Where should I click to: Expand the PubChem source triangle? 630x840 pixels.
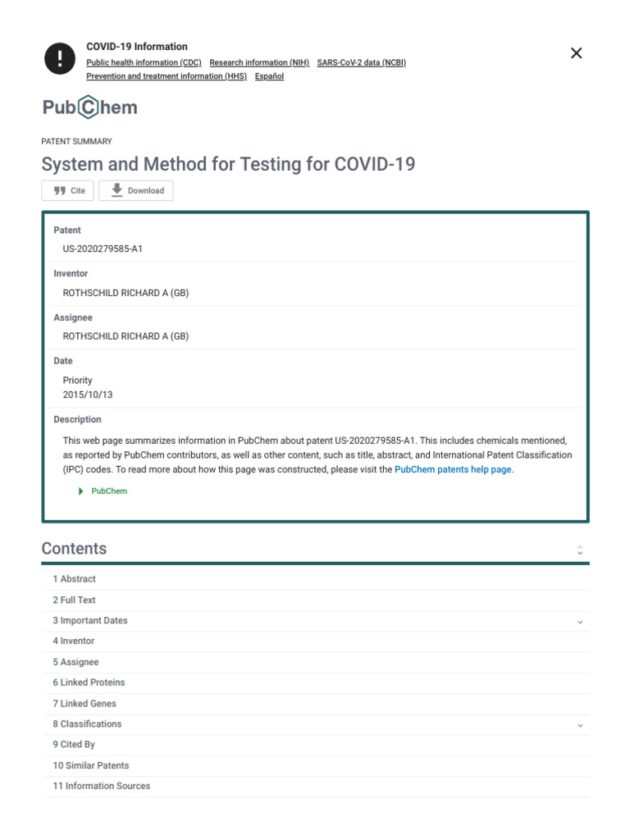(x=81, y=491)
